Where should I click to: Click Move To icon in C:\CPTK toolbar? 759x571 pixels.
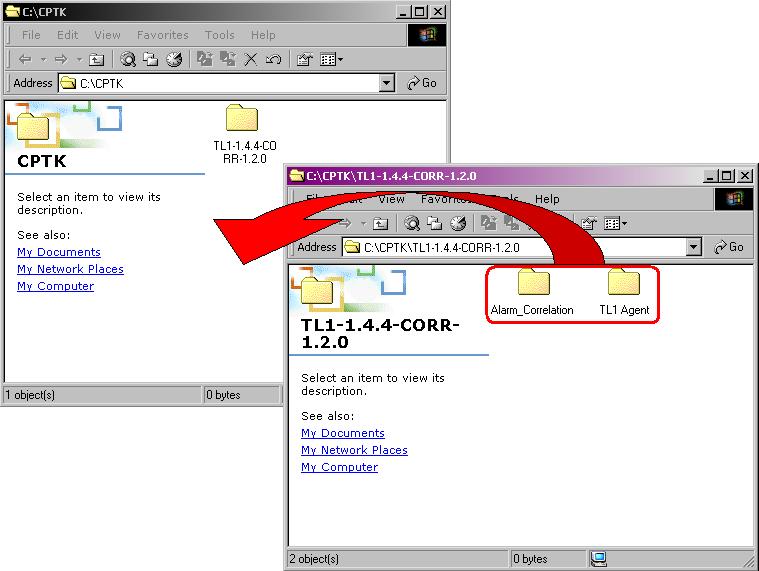click(205, 60)
